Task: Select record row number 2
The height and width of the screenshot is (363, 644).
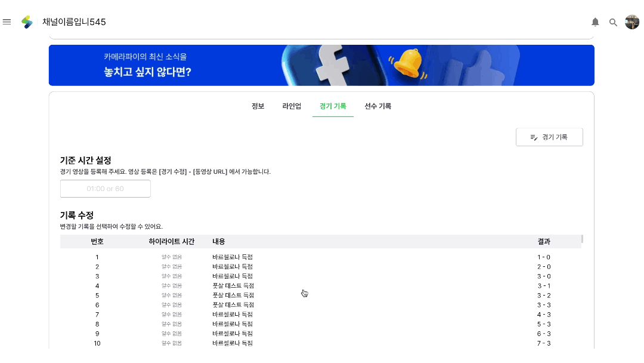Action: pyautogui.click(x=321, y=267)
